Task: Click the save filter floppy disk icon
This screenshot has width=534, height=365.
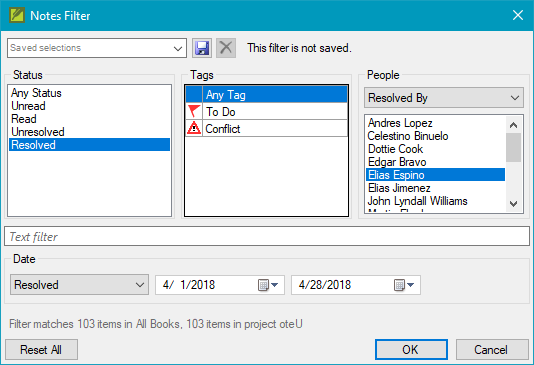Action: [x=202, y=48]
